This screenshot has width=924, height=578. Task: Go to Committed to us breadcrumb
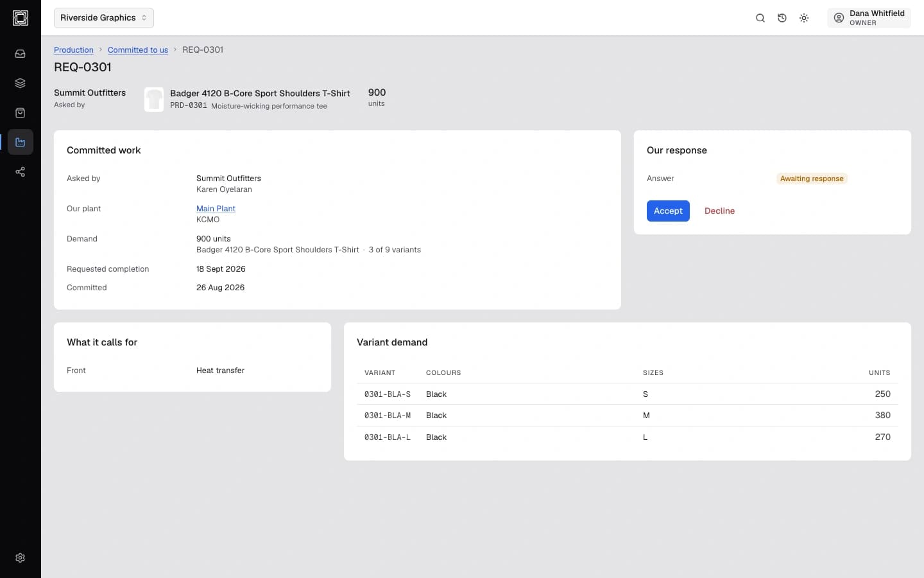pos(138,50)
